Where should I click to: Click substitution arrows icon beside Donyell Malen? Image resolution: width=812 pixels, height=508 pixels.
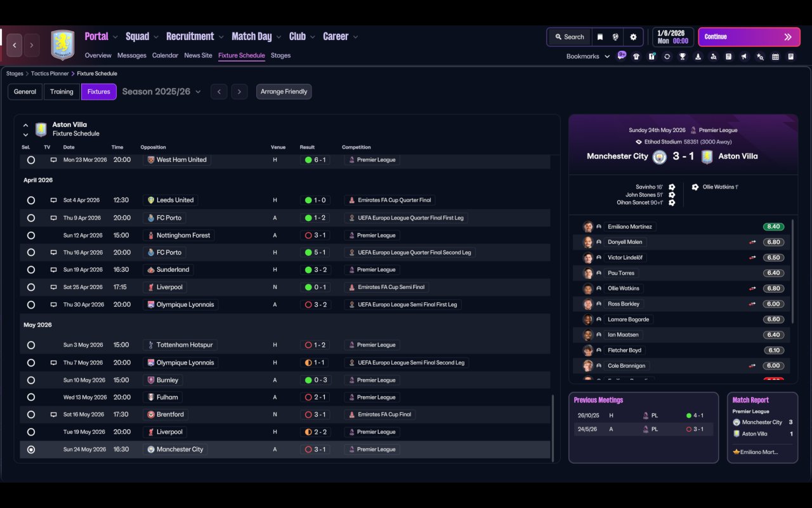tap(752, 242)
